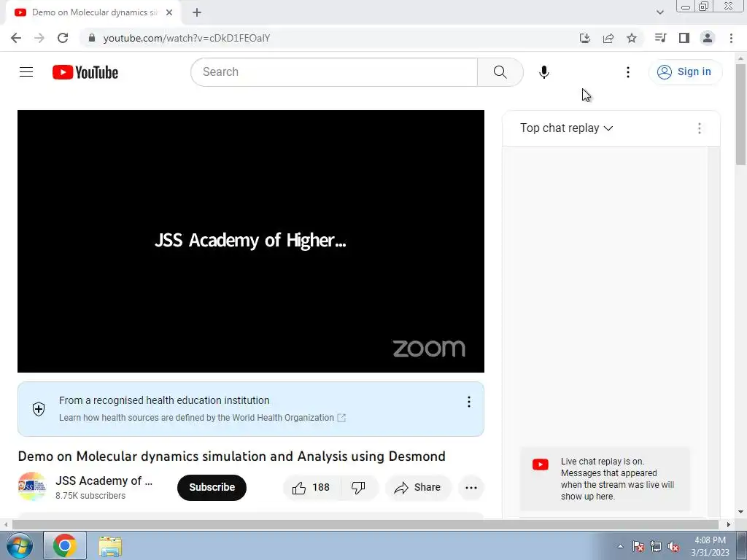The image size is (747, 560).
Task: Click the magnifier search button
Action: click(x=500, y=72)
